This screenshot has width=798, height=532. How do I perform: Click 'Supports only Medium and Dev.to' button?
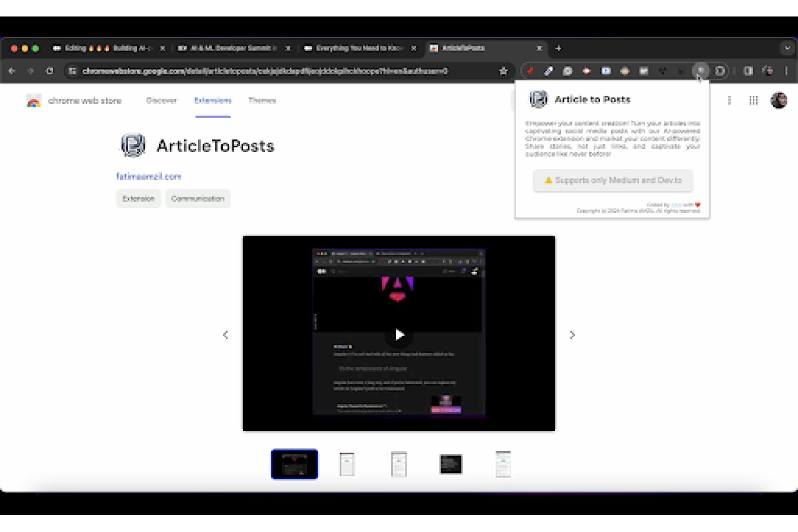613,180
